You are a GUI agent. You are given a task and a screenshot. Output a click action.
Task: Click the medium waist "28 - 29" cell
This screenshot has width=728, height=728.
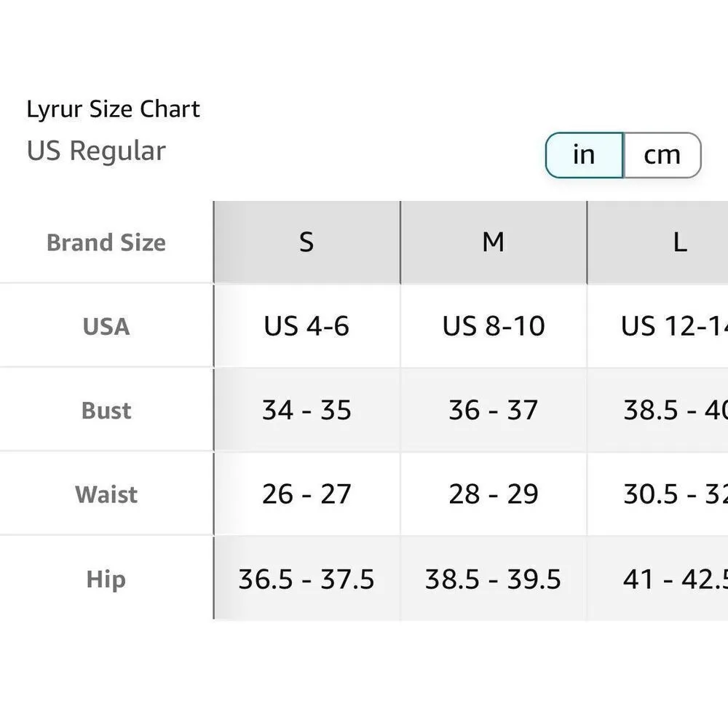tap(493, 495)
